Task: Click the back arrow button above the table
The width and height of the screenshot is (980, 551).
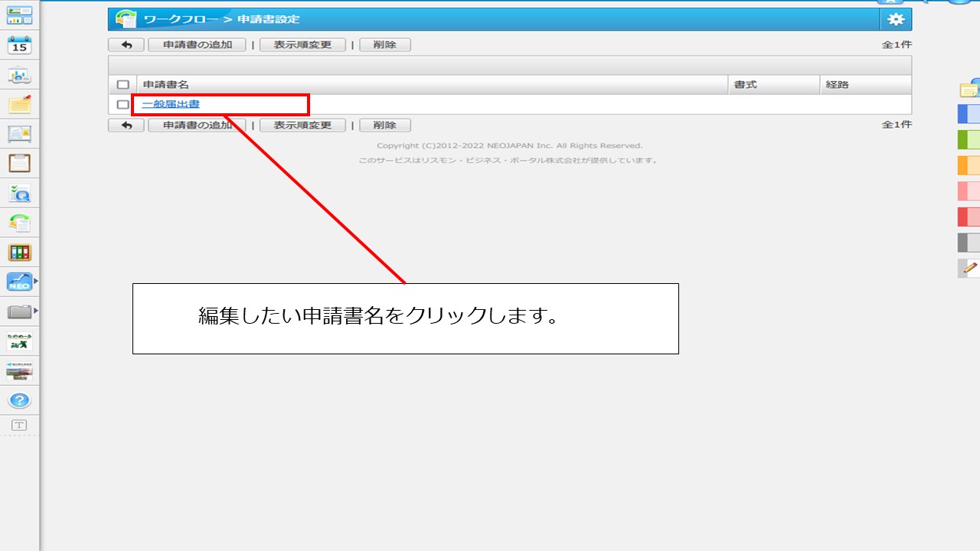Action: point(126,45)
